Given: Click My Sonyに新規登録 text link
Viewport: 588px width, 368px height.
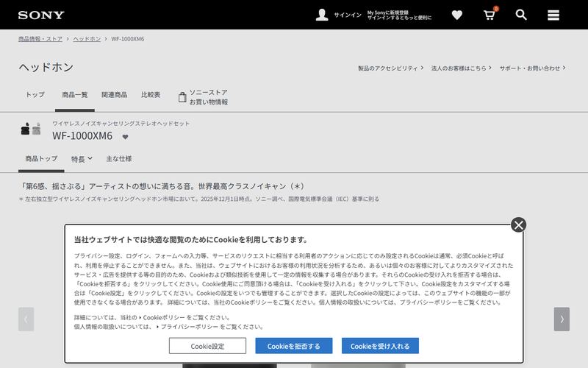Looking at the screenshot, I should click(x=388, y=13).
